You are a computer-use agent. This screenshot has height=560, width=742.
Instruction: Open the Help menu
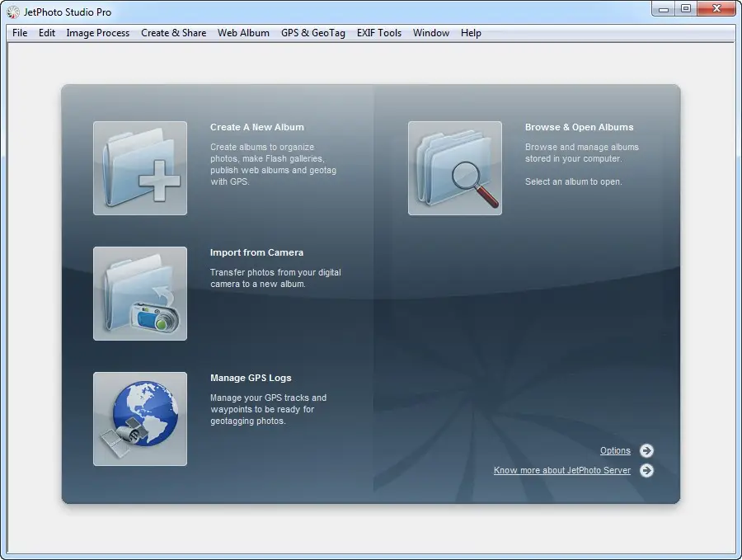471,33
